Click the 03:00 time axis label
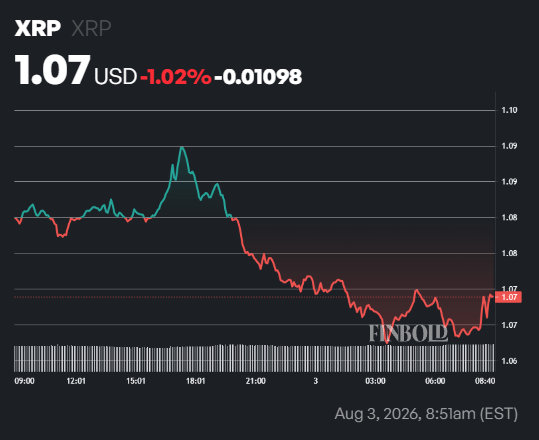Image resolution: width=539 pixels, height=440 pixels. 375,381
